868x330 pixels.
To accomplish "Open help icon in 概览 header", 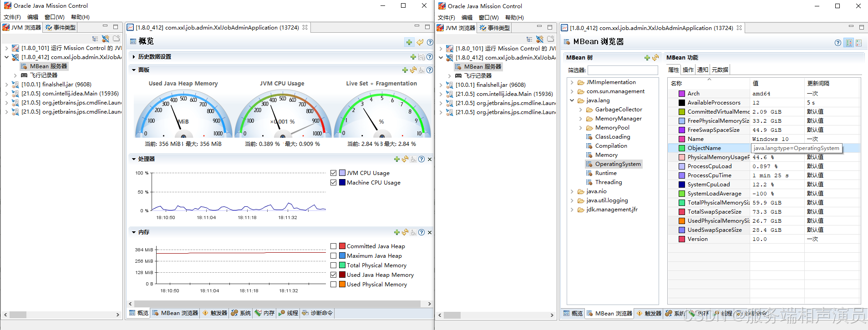I will 429,42.
